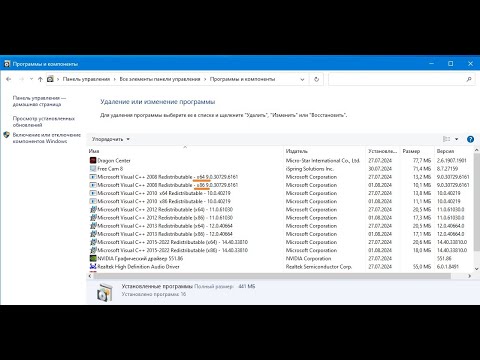Expand chevron after Панель управления
The width and height of the screenshot is (480, 360).
tap(115, 79)
